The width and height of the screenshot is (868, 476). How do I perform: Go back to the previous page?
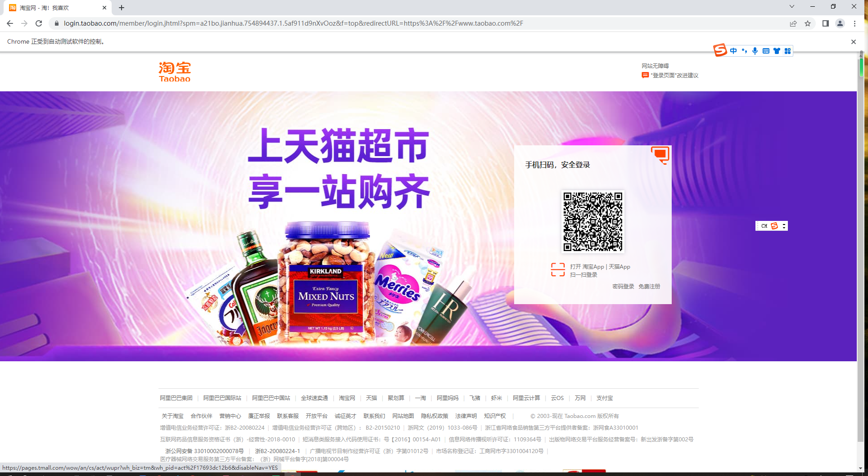pyautogui.click(x=10, y=23)
